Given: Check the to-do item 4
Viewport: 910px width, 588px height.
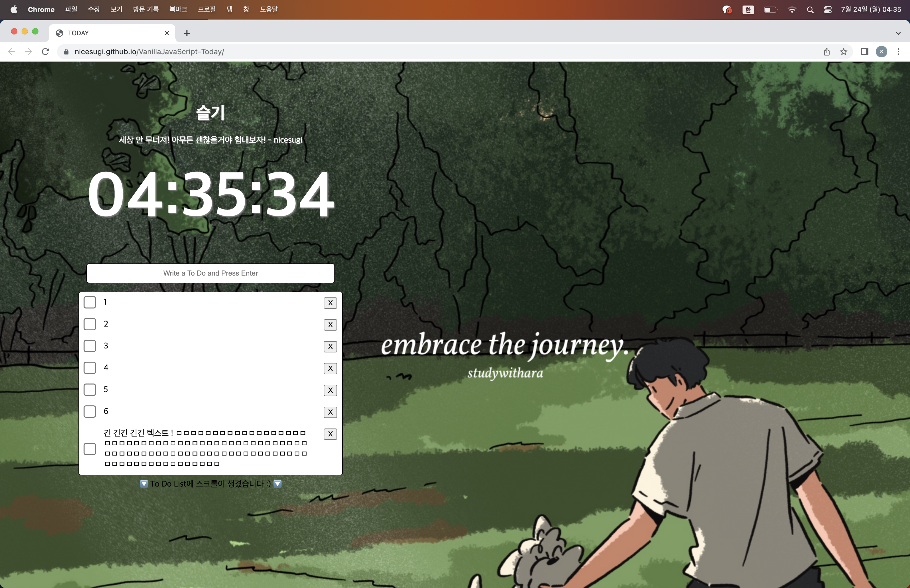Looking at the screenshot, I should [x=90, y=368].
